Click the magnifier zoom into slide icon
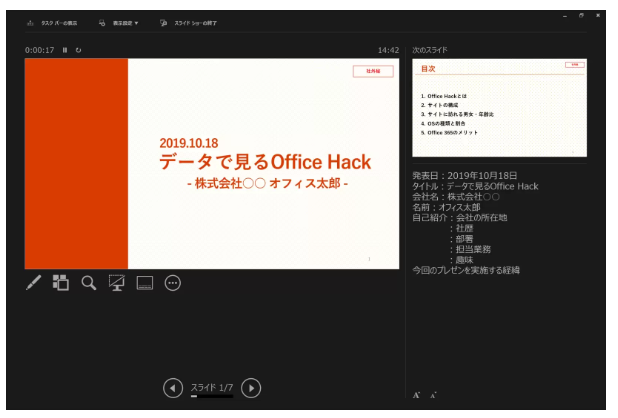 [x=89, y=283]
